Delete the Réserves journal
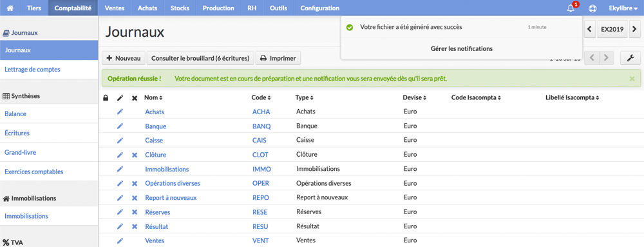This screenshot has height=247, width=644. tap(135, 212)
